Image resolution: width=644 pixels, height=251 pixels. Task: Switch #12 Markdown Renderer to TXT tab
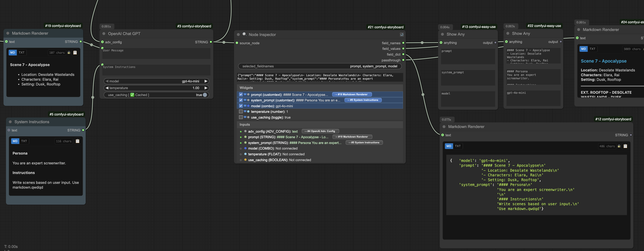[458, 146]
